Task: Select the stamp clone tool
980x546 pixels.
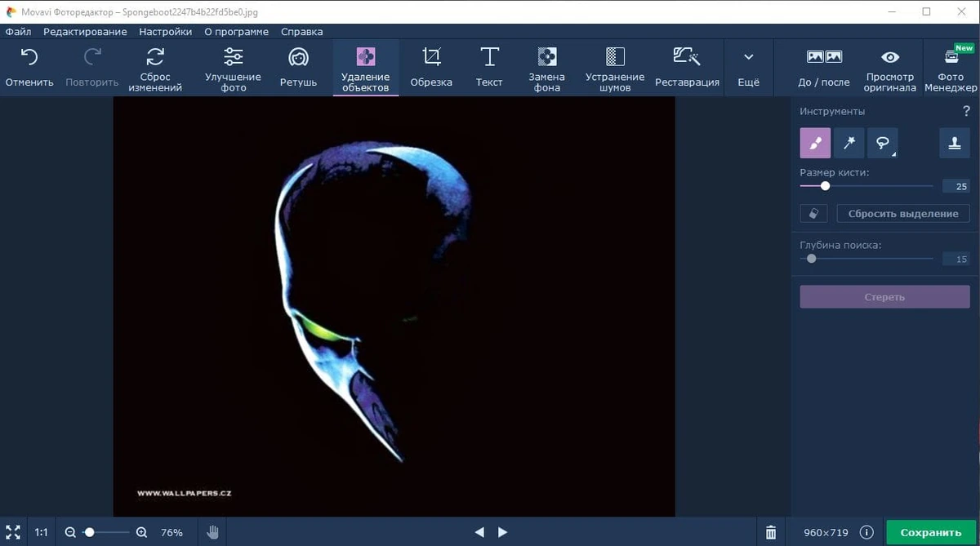Action: coord(954,143)
